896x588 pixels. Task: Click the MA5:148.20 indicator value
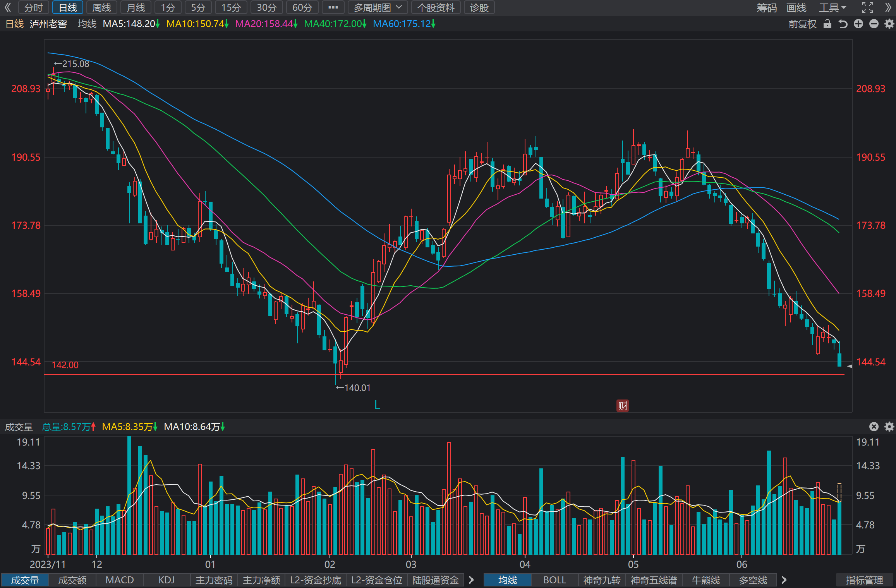coord(131,24)
